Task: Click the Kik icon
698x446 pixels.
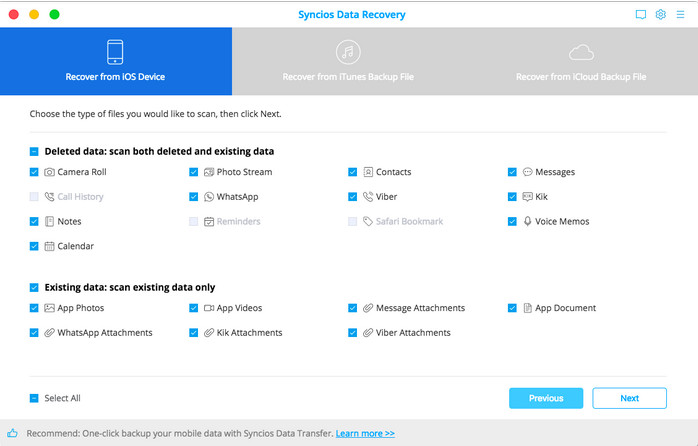Action: (527, 197)
